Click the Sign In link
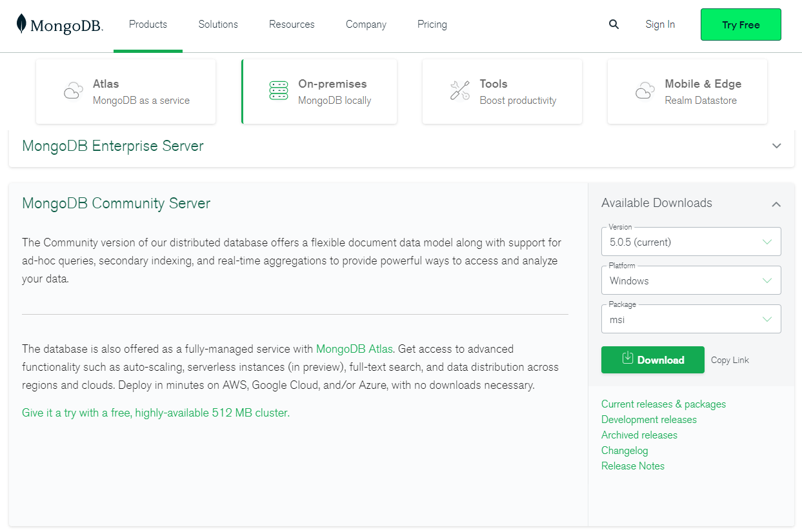Screen dimensions: 802x532 point(660,25)
